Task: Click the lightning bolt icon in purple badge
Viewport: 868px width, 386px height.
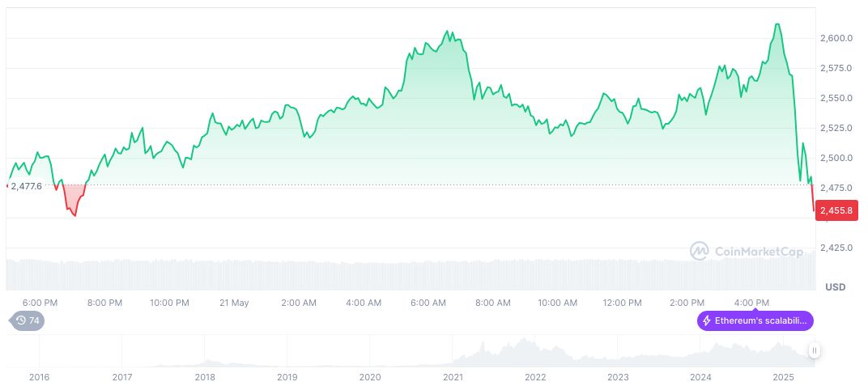Action: pos(707,321)
